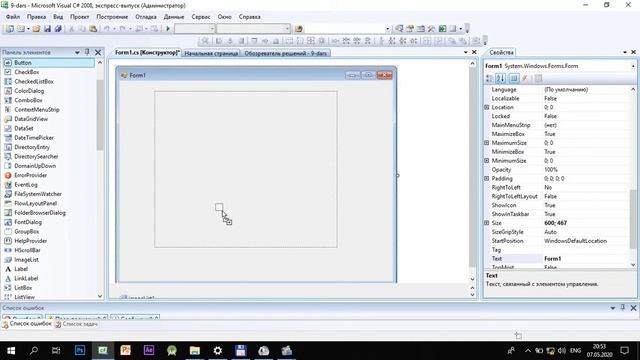This screenshot has height=360, width=640.
Task: Sort properties alphabetically
Action: click(x=501, y=78)
